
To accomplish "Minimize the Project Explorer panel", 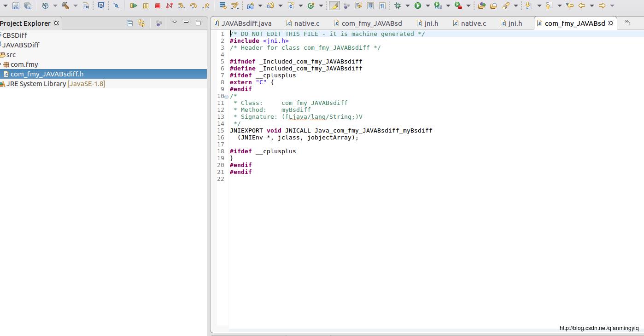I will (186, 22).
